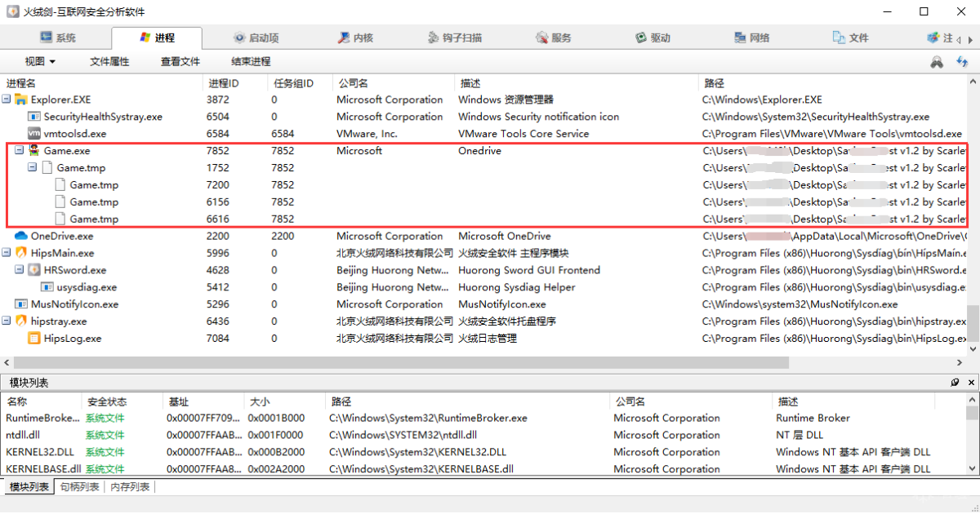Viewport: 980px width, 514px height.
Task: Switch to the 网络 tab
Action: tap(751, 38)
